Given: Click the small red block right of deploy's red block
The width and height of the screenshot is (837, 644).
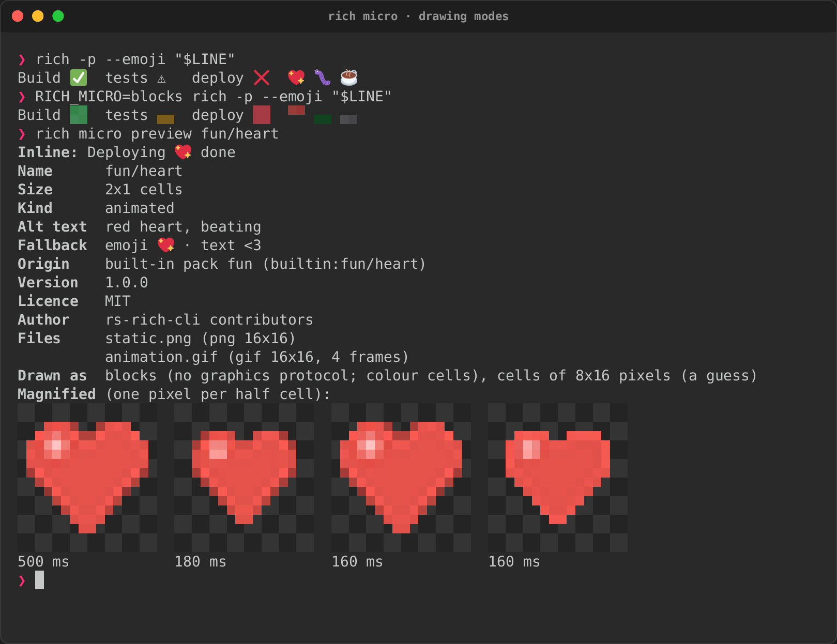Looking at the screenshot, I should pos(296,110).
